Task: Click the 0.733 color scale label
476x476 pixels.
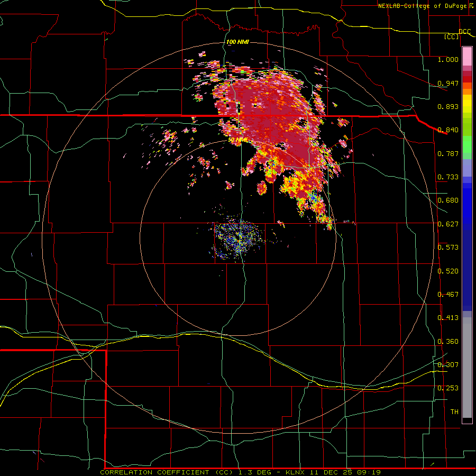Action: pyautogui.click(x=448, y=177)
